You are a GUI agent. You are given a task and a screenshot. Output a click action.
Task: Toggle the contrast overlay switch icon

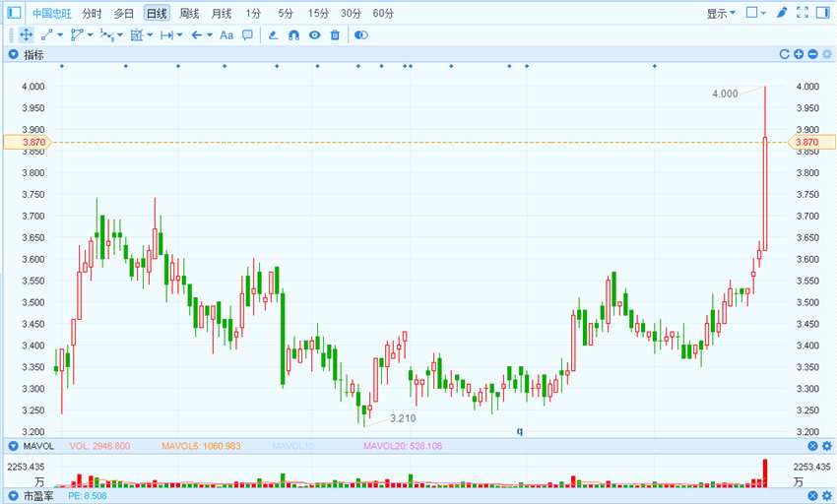tap(360, 35)
